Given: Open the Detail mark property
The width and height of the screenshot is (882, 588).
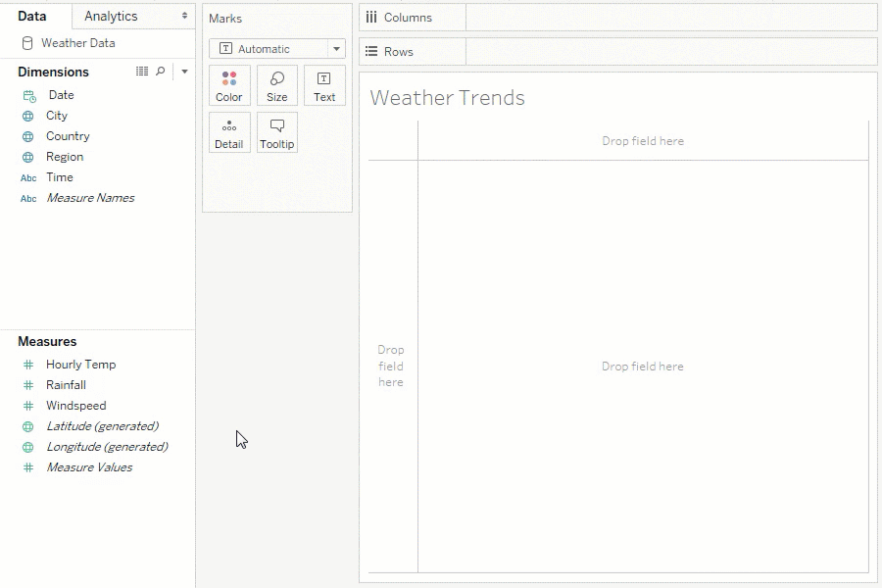Looking at the screenshot, I should point(228,132).
